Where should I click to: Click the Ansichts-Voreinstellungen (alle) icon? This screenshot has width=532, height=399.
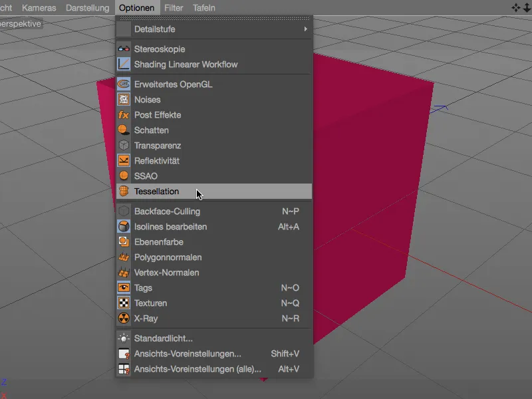pyautogui.click(x=124, y=368)
